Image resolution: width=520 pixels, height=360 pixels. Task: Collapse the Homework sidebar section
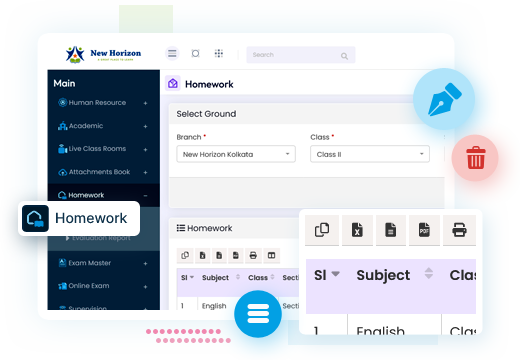(x=145, y=196)
